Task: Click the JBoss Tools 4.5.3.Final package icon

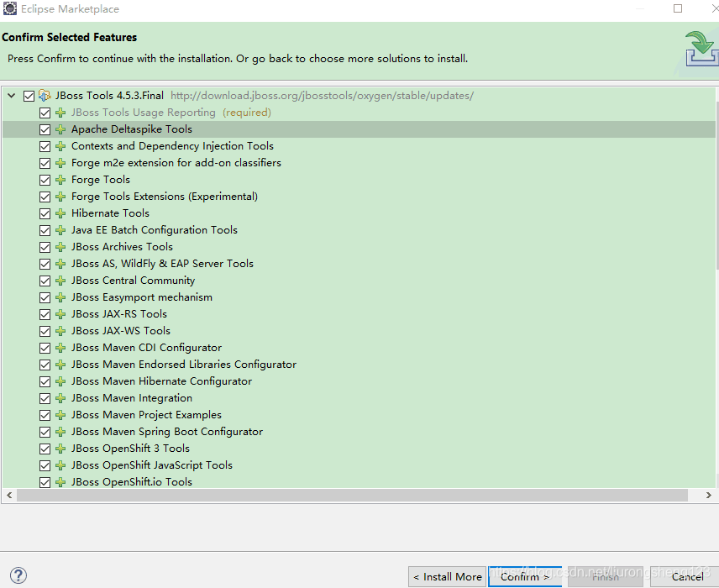Action: (x=45, y=96)
